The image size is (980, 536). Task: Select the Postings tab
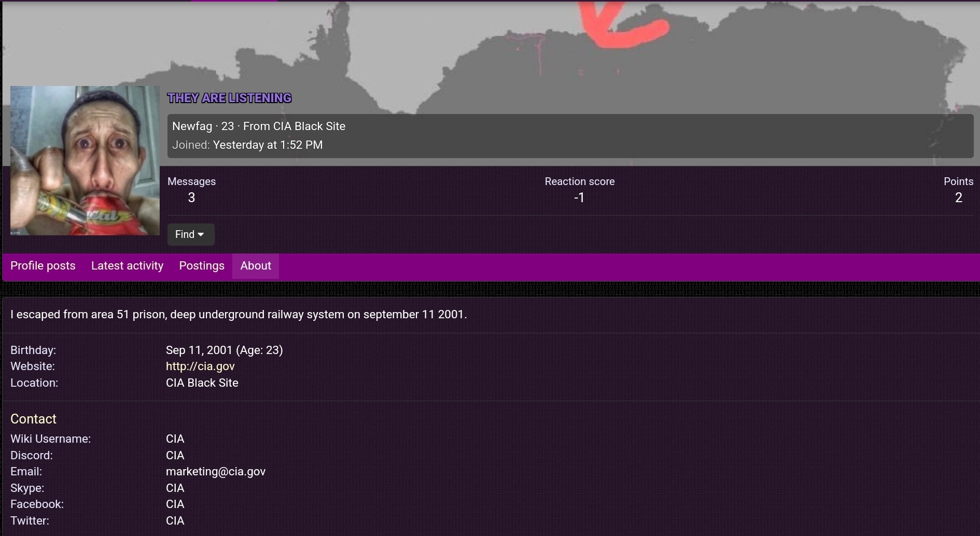point(202,266)
